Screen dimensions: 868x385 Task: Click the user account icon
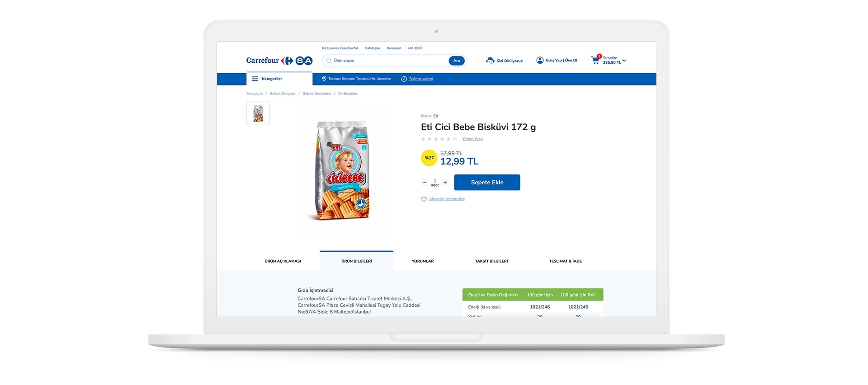(540, 60)
